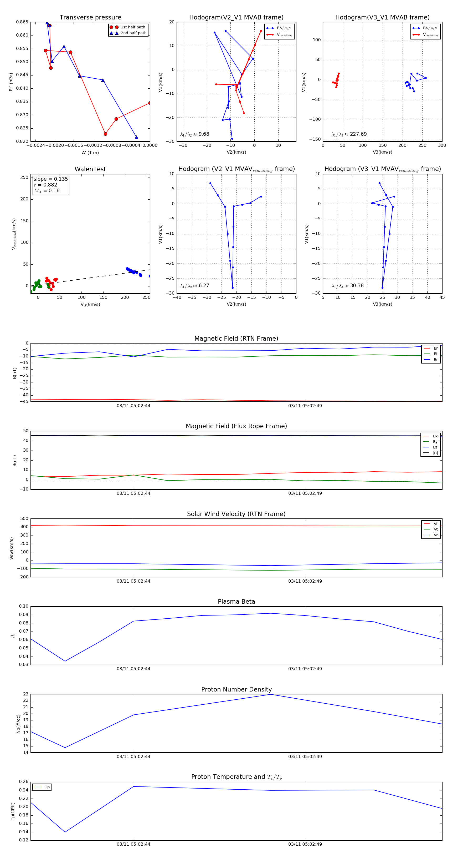Click the 'Vsw(km/s)' y-axis label
The height and width of the screenshot is (868, 473).
point(11,548)
